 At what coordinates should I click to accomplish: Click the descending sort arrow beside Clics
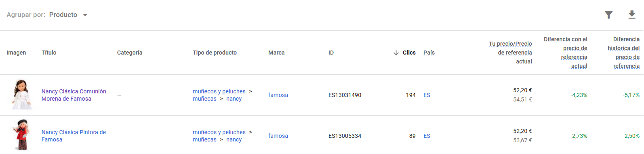(396, 53)
